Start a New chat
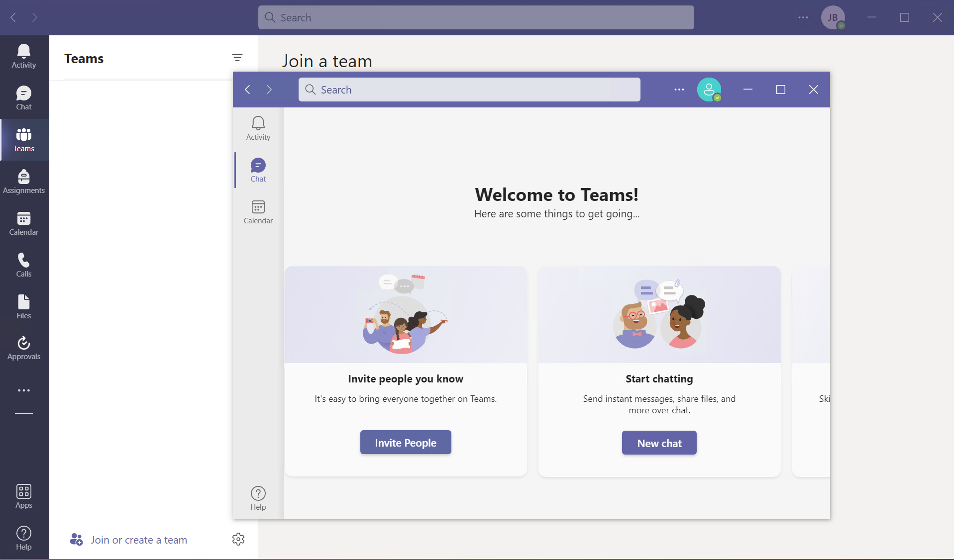The height and width of the screenshot is (560, 954). 658,443
